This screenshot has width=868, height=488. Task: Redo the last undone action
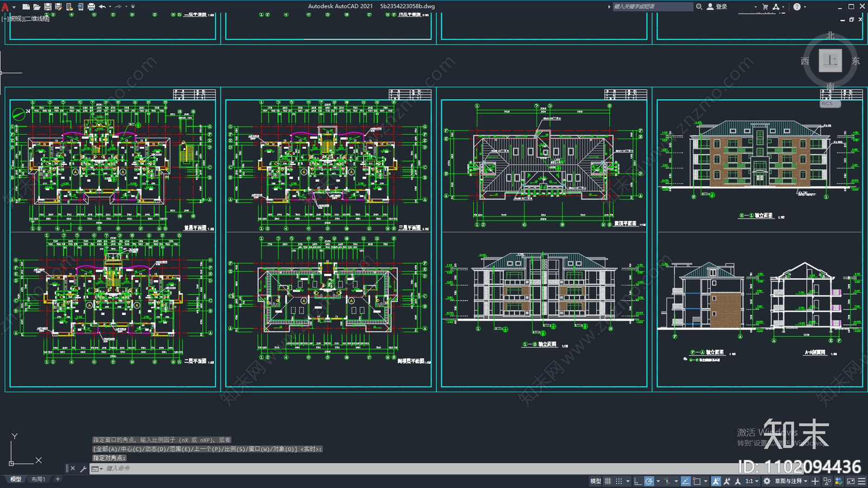tap(118, 7)
